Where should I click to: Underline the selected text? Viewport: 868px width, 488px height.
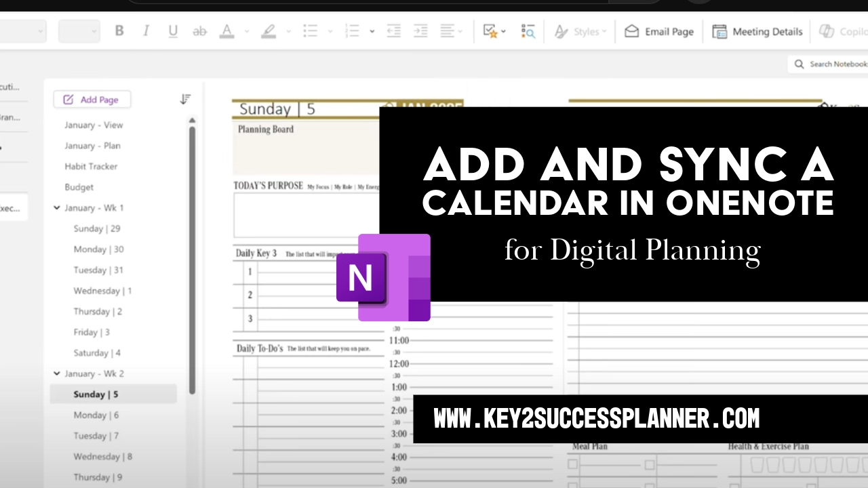click(173, 31)
